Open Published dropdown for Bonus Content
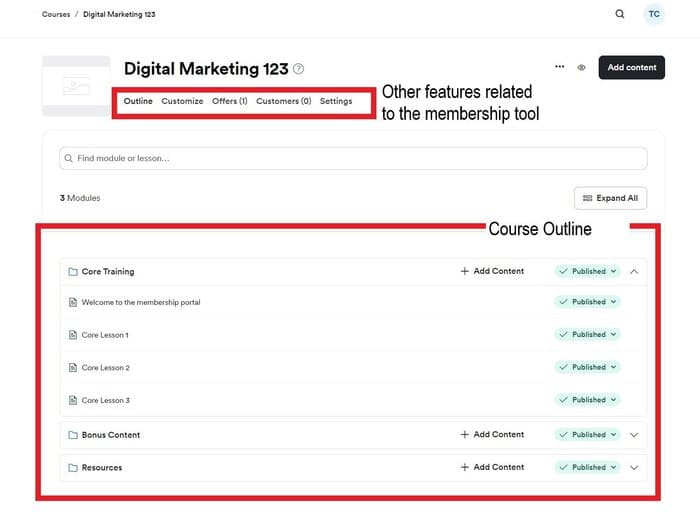The width and height of the screenshot is (700, 520). (x=587, y=434)
